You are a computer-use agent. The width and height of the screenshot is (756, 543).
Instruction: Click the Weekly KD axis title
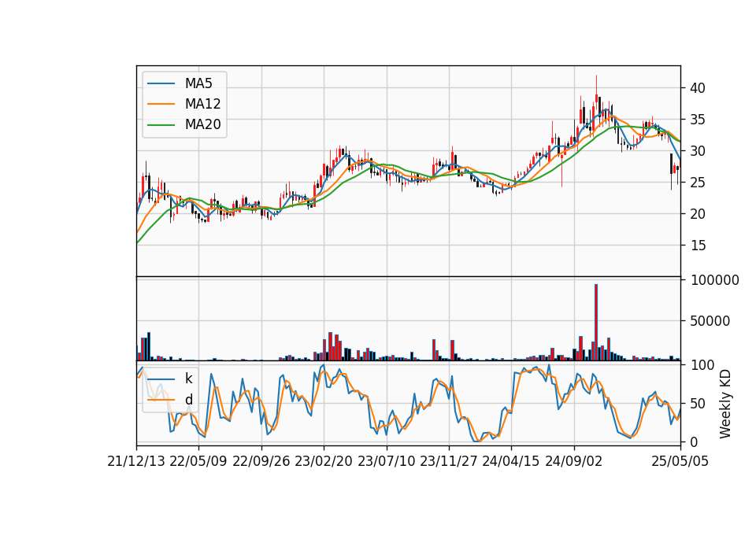[x=725, y=404]
